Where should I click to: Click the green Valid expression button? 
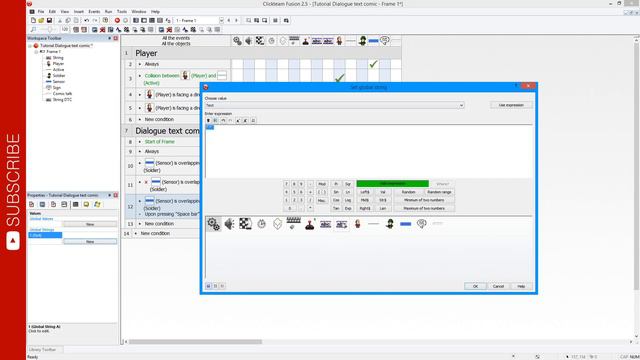(x=393, y=184)
